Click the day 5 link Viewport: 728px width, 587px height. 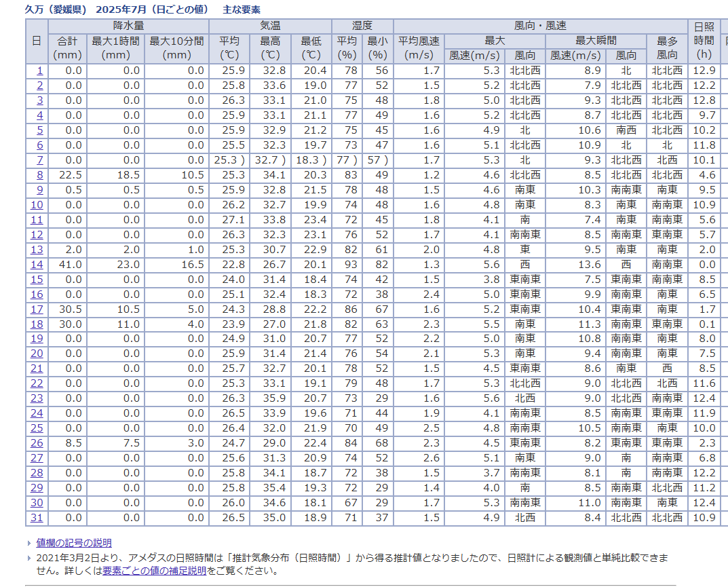[x=39, y=130]
